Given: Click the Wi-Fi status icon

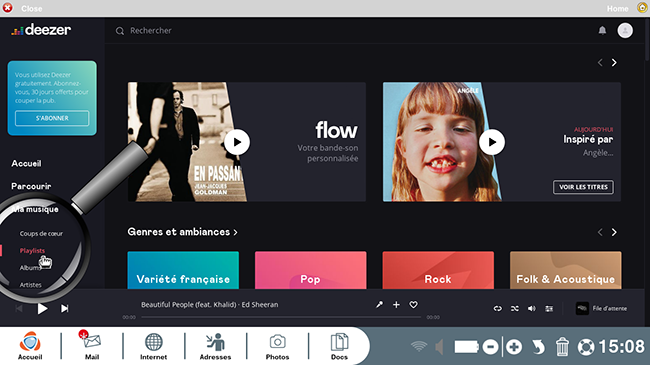Looking at the screenshot, I should pyautogui.click(x=419, y=346).
